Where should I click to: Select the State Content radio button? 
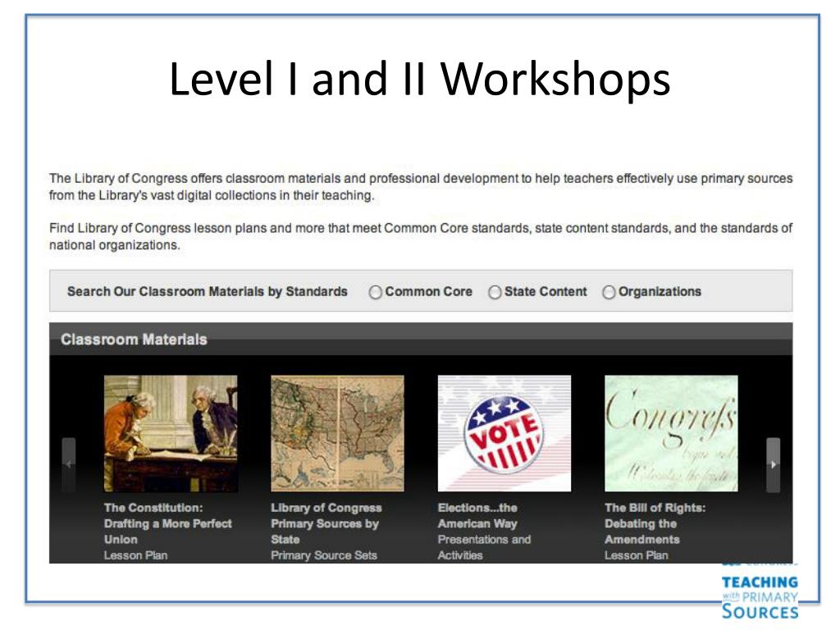(495, 292)
